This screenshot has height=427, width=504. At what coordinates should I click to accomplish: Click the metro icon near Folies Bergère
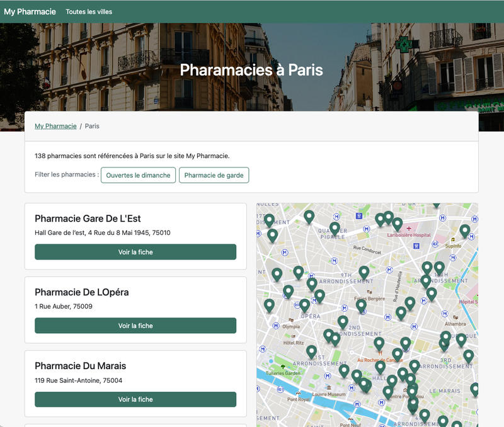tap(344, 308)
